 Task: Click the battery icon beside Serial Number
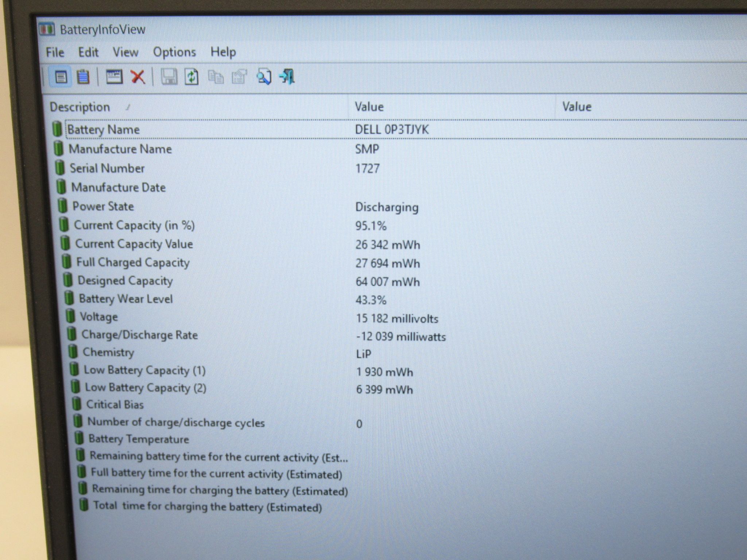click(59, 168)
